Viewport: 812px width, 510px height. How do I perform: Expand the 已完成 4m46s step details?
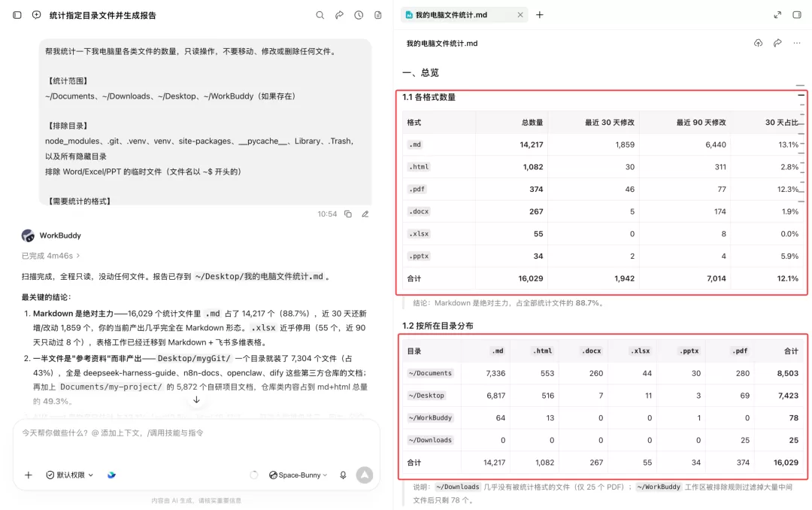coord(51,256)
